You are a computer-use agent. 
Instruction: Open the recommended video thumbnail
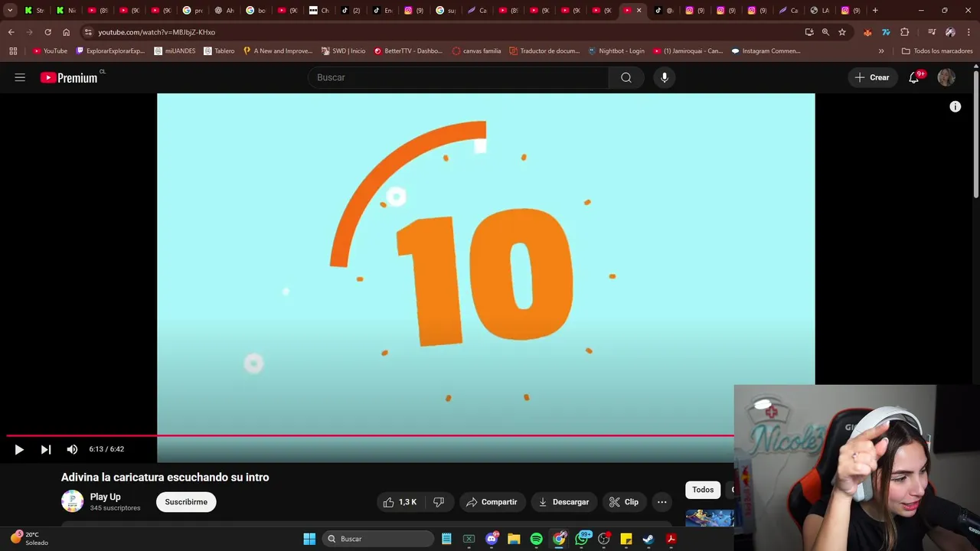click(710, 518)
